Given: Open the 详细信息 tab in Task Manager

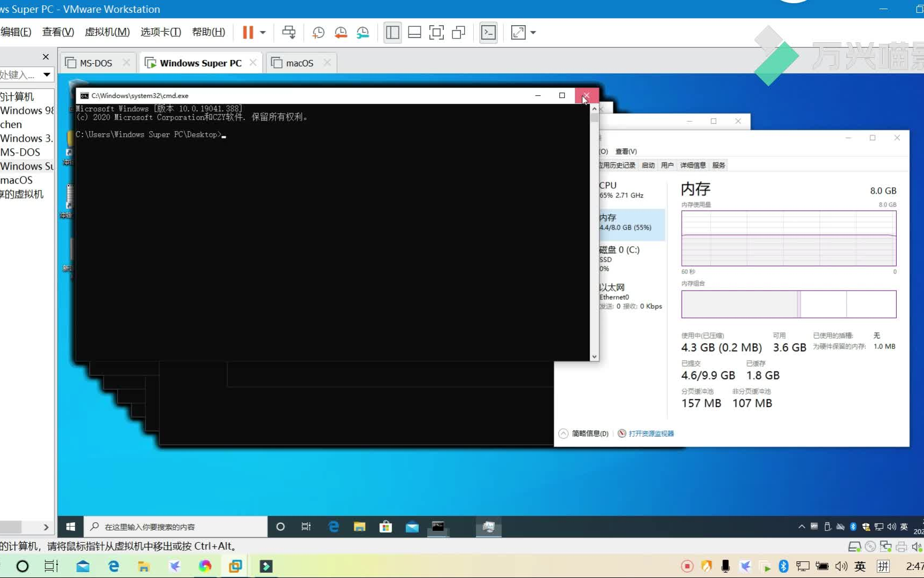Looking at the screenshot, I should pos(693,165).
